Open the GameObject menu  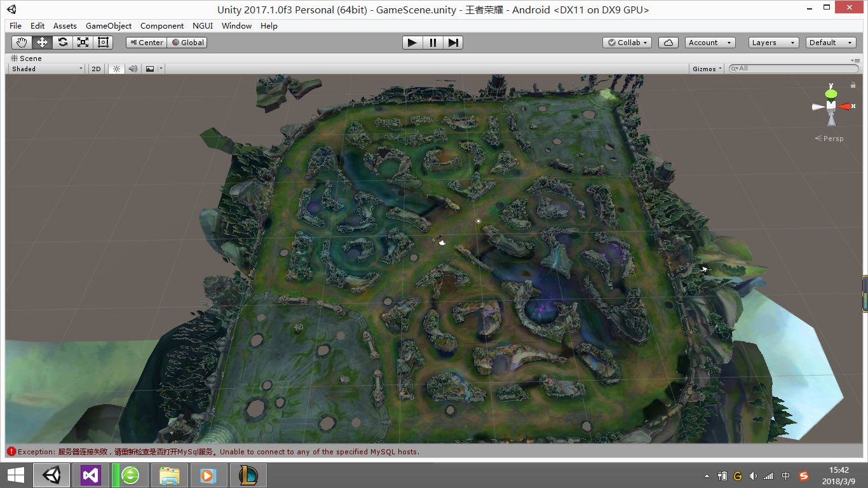(109, 26)
